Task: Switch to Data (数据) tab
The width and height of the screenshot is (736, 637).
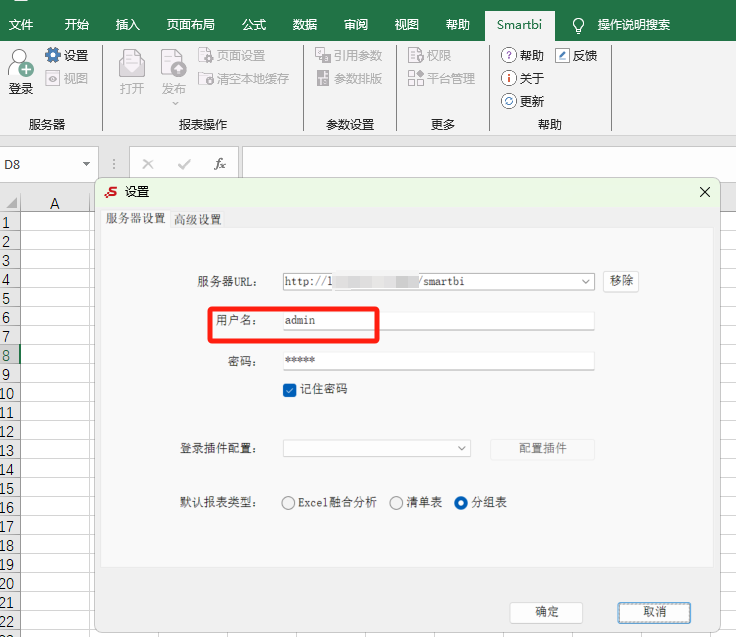Action: pos(305,25)
